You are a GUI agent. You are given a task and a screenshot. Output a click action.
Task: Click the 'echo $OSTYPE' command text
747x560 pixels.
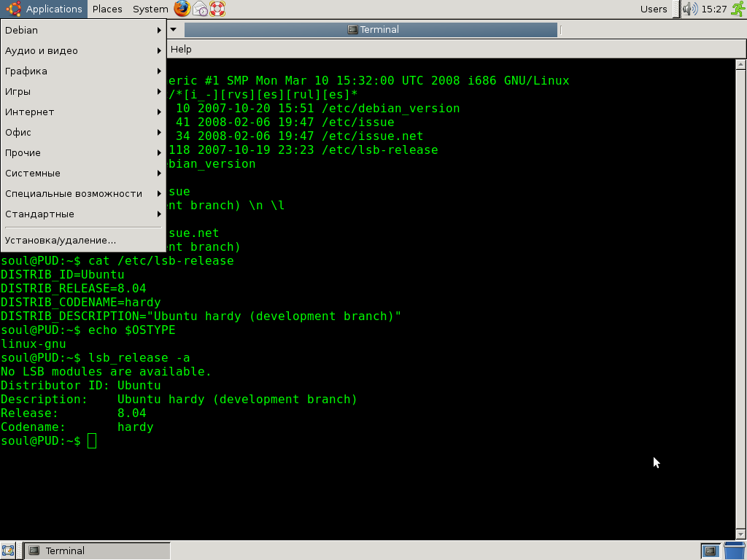[x=132, y=330]
